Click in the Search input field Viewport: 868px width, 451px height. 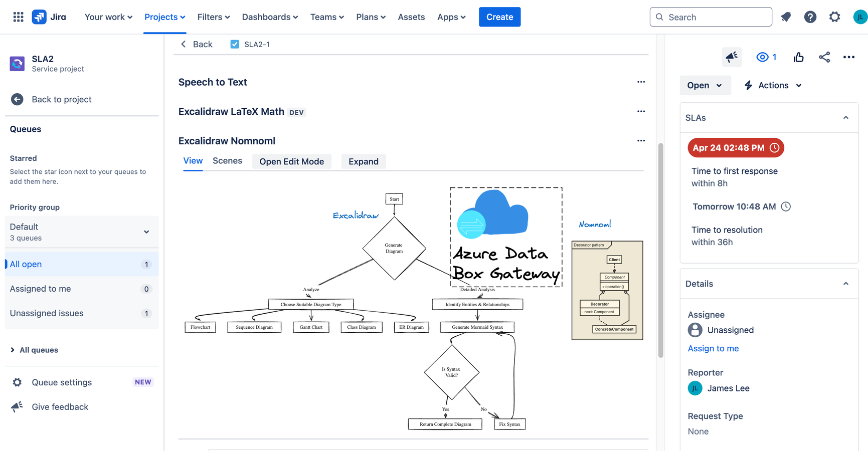711,17
